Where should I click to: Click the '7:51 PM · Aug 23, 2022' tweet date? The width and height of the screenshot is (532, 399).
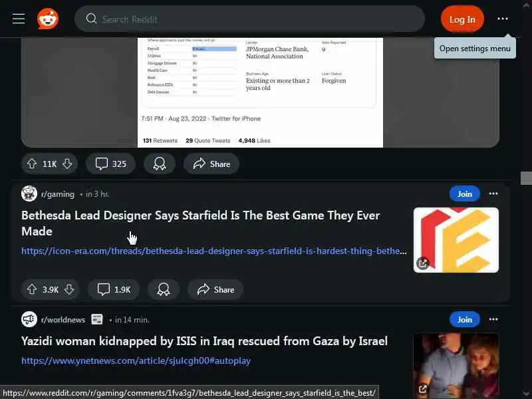point(174,118)
